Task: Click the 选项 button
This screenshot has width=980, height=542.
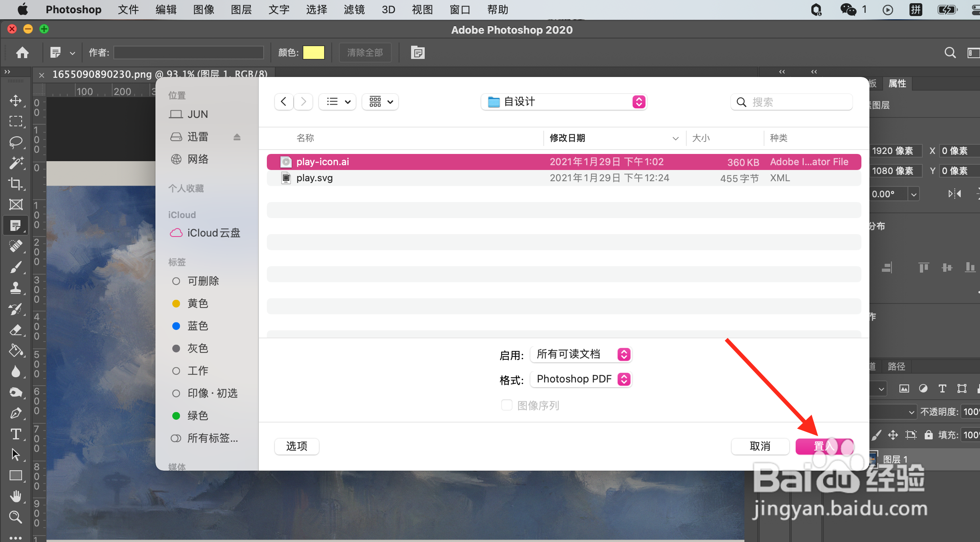Action: [296, 446]
